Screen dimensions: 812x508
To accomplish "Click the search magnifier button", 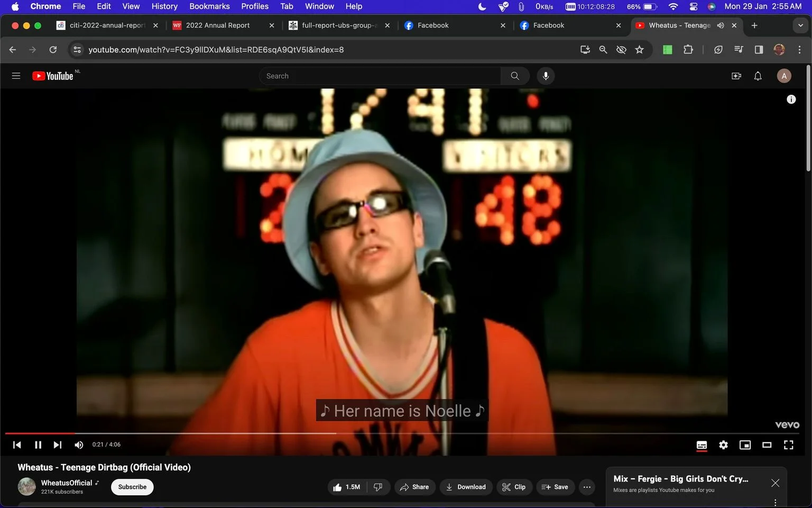I will [515, 76].
